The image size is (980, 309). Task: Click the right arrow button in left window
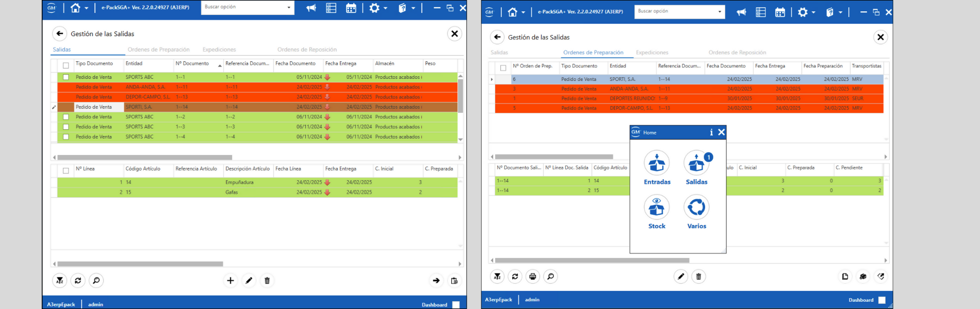point(436,281)
